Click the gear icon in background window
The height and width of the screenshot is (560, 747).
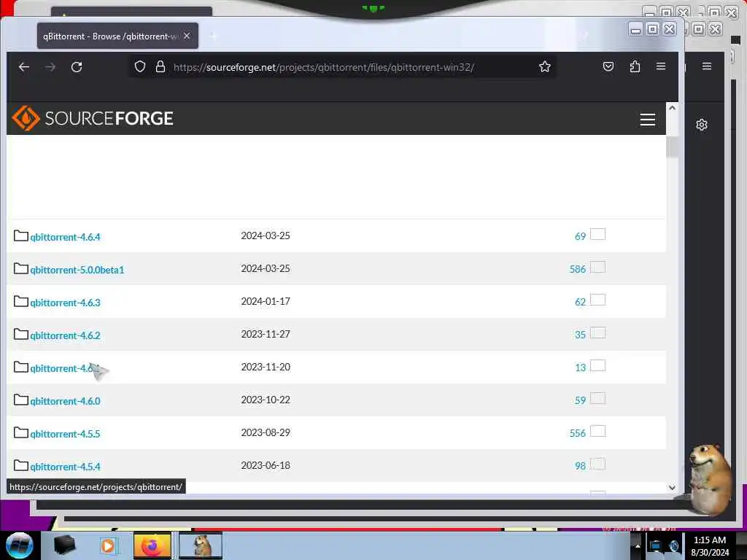point(701,125)
